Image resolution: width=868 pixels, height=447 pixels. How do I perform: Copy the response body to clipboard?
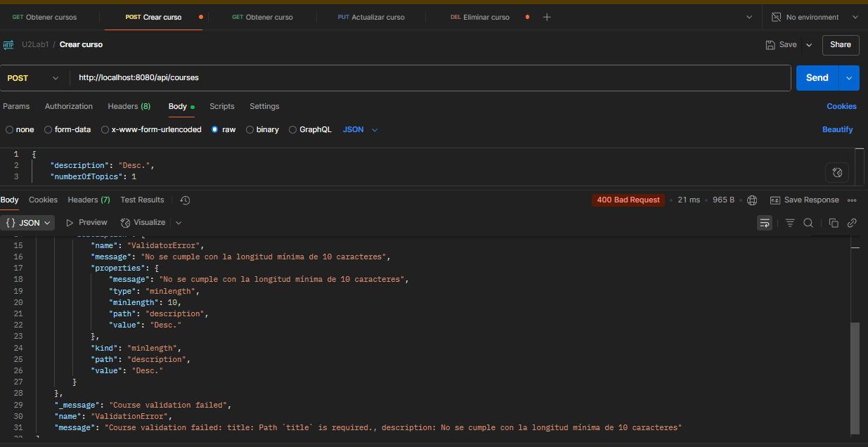click(x=834, y=223)
